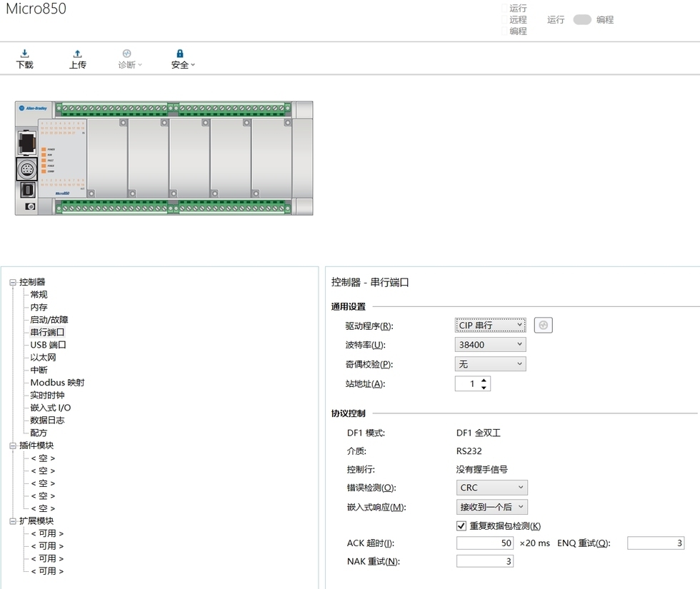Toggle the 重复数据包检测 checkbox
700x589 pixels.
[x=461, y=525]
